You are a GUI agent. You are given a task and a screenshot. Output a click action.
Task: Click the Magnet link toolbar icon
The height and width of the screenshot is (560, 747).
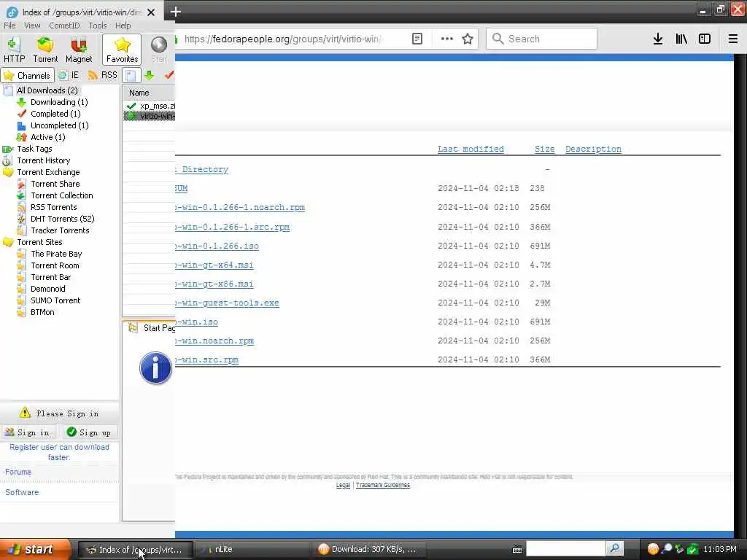(79, 50)
